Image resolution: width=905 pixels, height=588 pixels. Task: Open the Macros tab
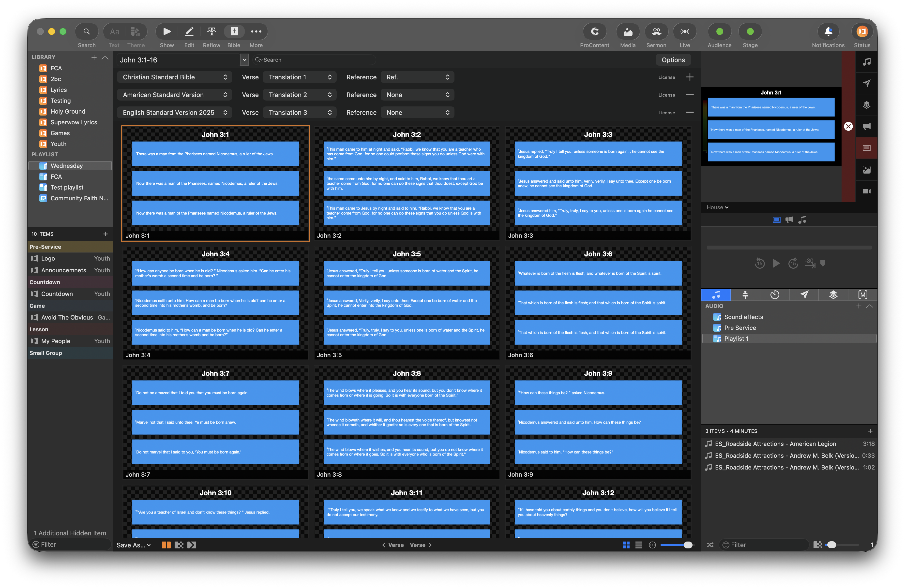(x=863, y=294)
